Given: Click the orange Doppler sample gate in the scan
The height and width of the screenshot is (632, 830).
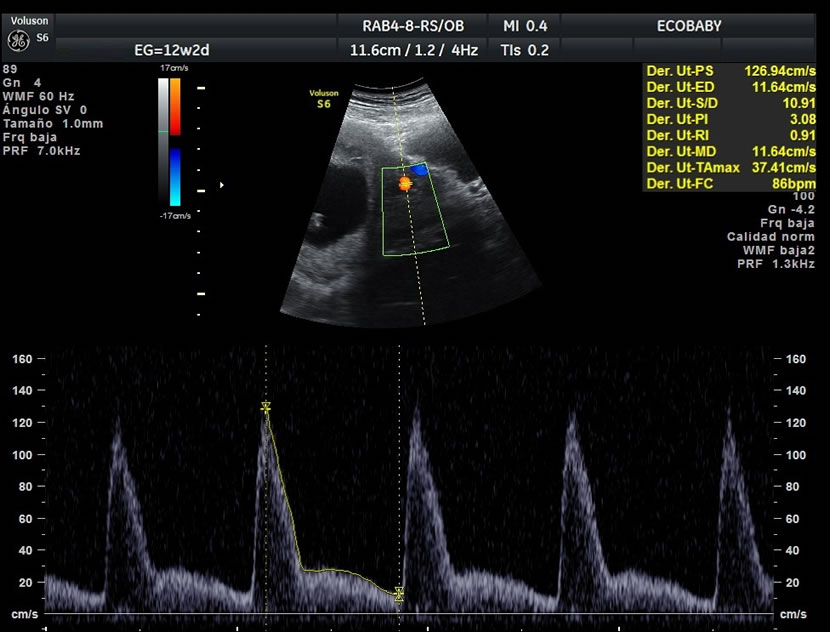Looking at the screenshot, I should 405,183.
